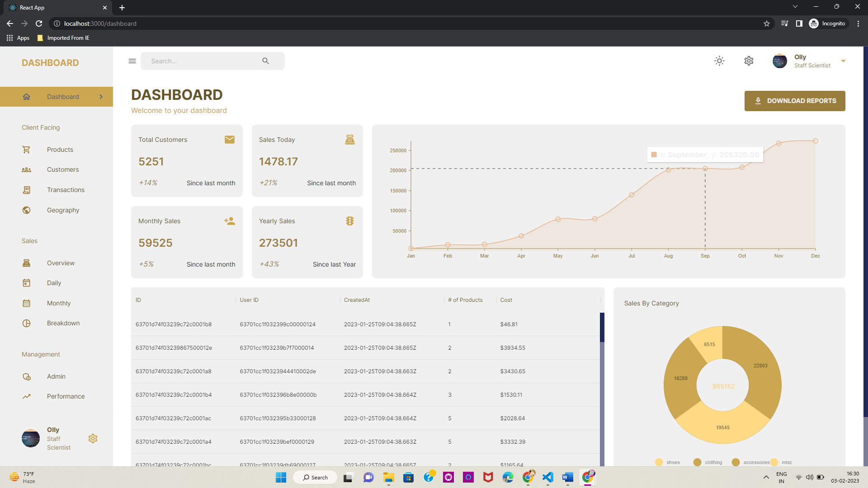Collapse the Dashboard sidebar item chevron
Viewport: 868px width, 488px height.
(100, 96)
